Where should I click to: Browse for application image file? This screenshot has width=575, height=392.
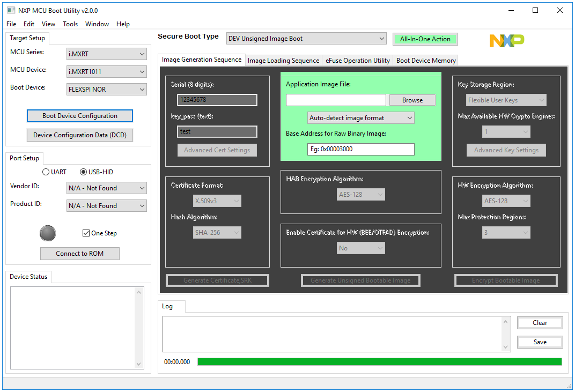click(x=412, y=100)
